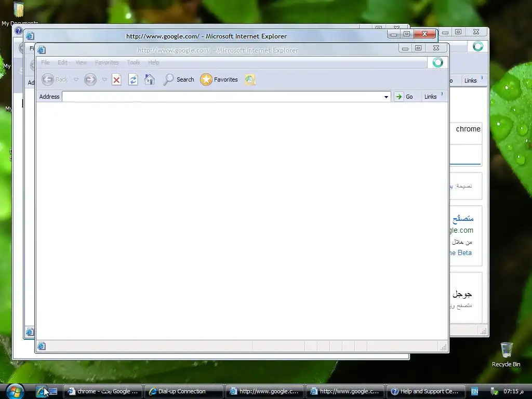This screenshot has width=532, height=399.
Task: Click IE throbber logo in front window
Action: coord(437,62)
